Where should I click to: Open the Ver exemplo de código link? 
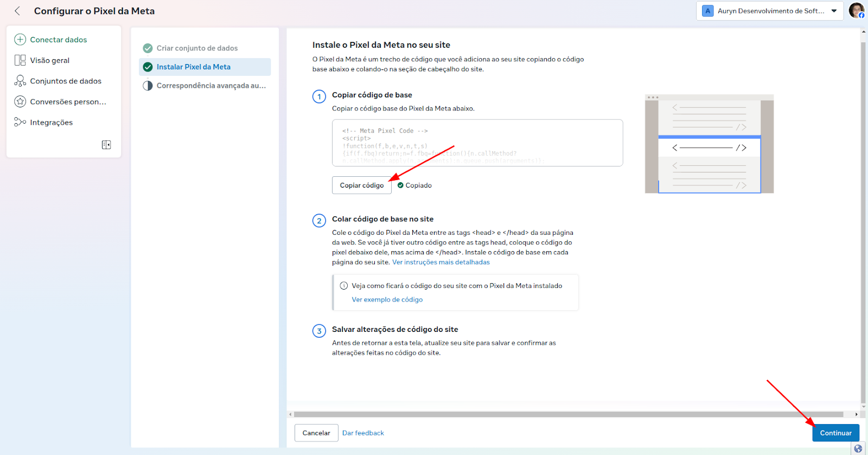[387, 299]
